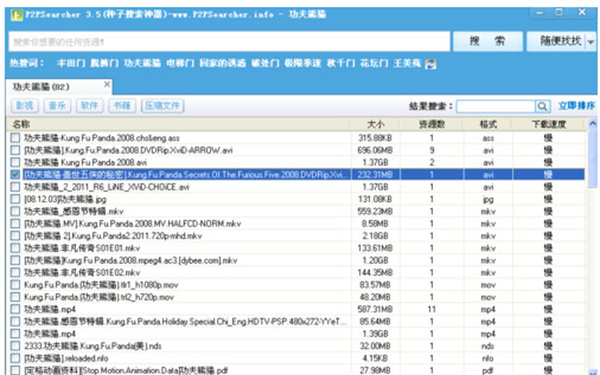Filter results by 书籍
The width and height of the screenshot is (600, 375).
[122, 106]
